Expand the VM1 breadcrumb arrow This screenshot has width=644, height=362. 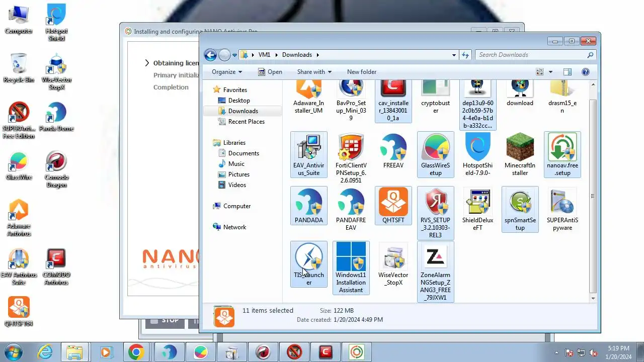coord(276,55)
